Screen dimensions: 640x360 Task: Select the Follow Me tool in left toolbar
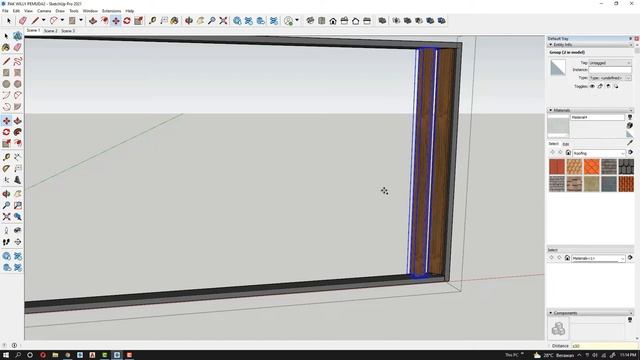click(18, 132)
